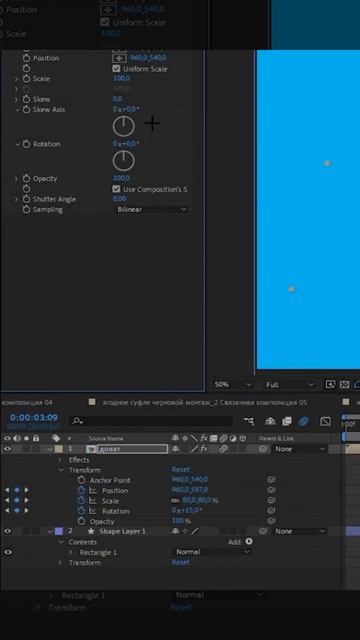
Task: Click the region of interest icon below viewer
Action: [330, 384]
